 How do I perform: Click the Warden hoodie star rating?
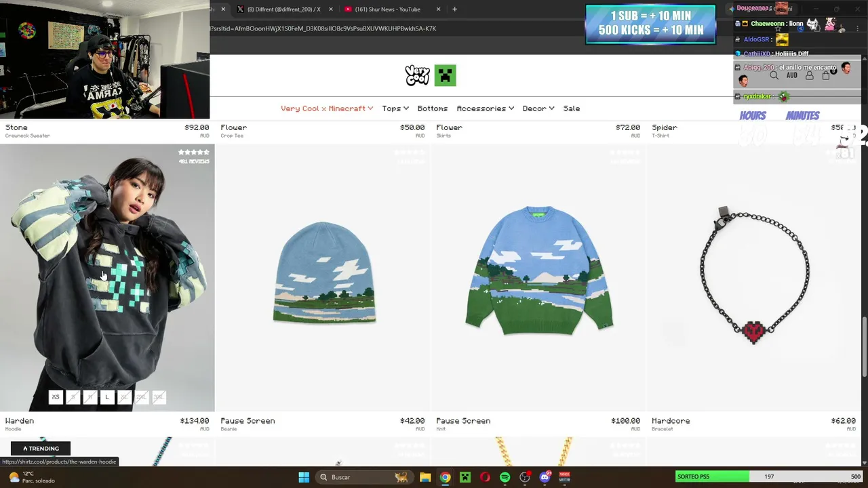point(194,152)
